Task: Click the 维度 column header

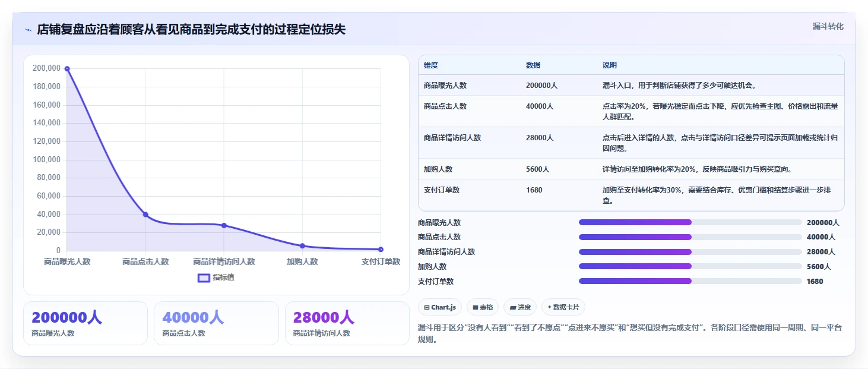Action: [431, 65]
